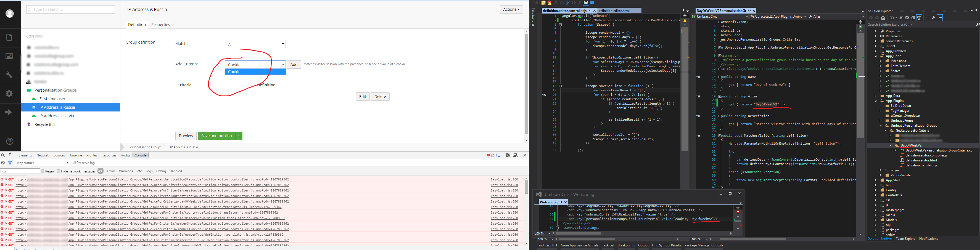Click Solution Explorer Show All Files icon
Screen dimensions: 980x250
[x=920, y=18]
